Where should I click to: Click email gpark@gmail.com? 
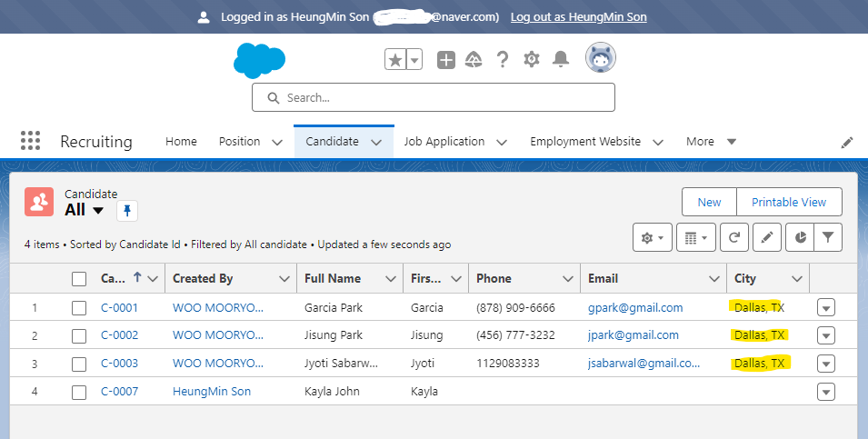[635, 308]
